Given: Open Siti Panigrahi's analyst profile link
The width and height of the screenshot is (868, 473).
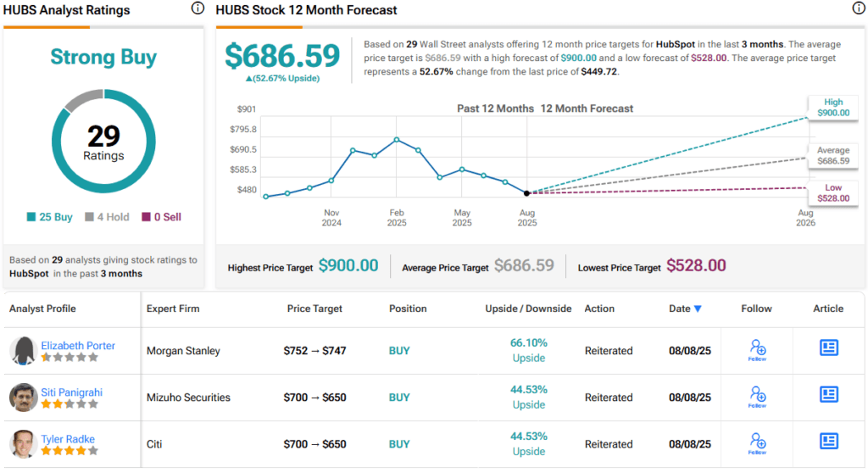Looking at the screenshot, I should (x=72, y=392).
